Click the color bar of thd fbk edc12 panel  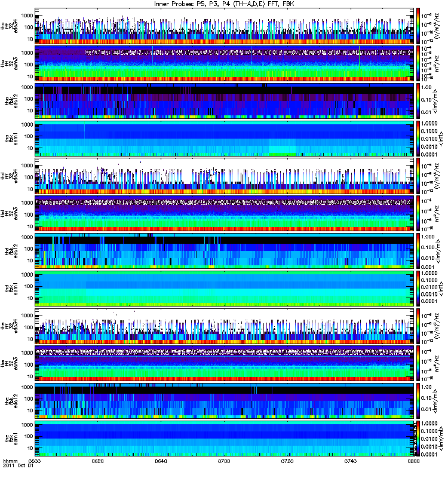tap(419, 251)
